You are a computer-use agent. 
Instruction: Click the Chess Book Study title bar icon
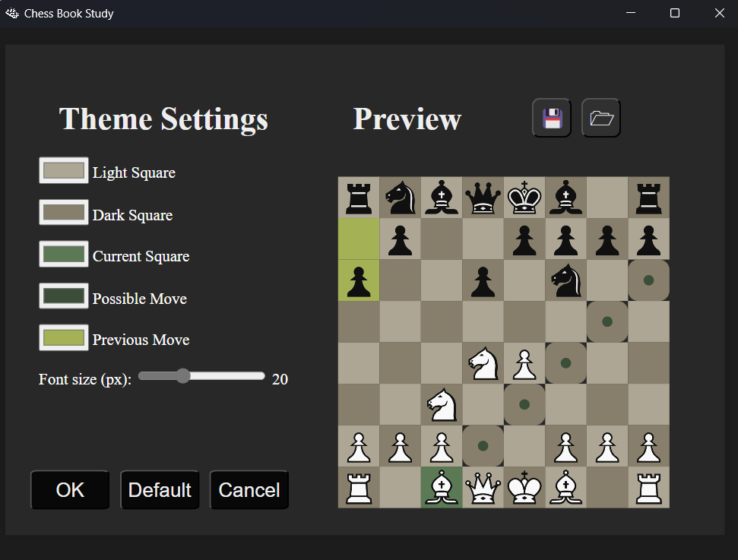coord(11,13)
